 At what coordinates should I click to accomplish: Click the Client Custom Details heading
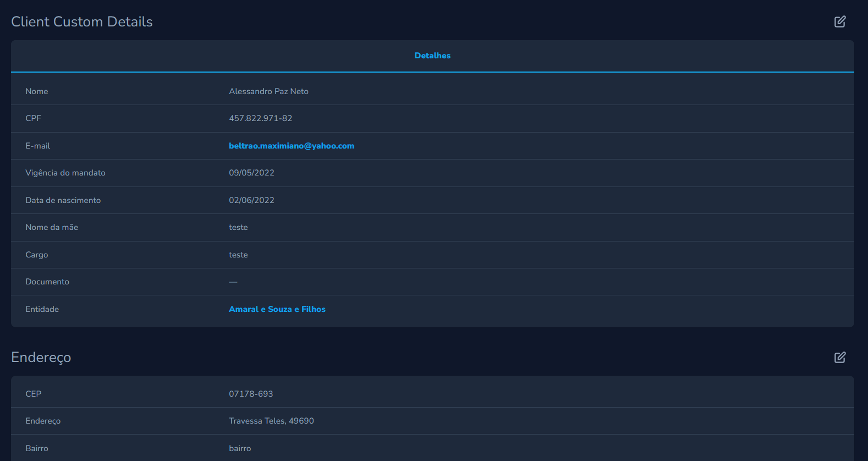point(82,21)
